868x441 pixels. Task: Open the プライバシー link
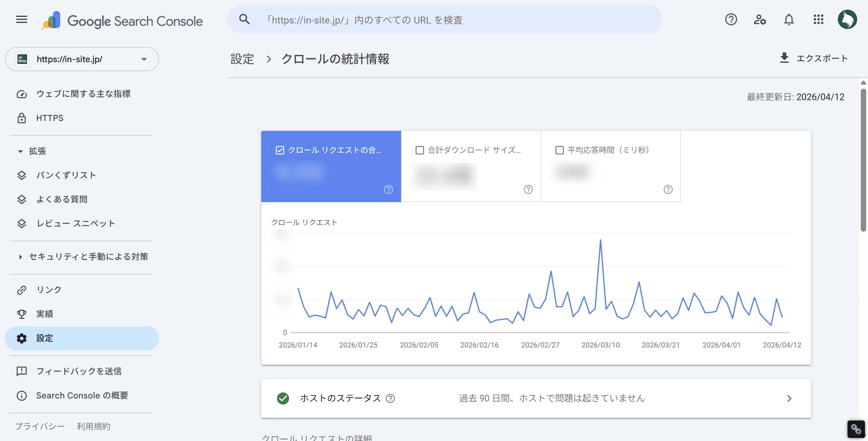(x=39, y=426)
